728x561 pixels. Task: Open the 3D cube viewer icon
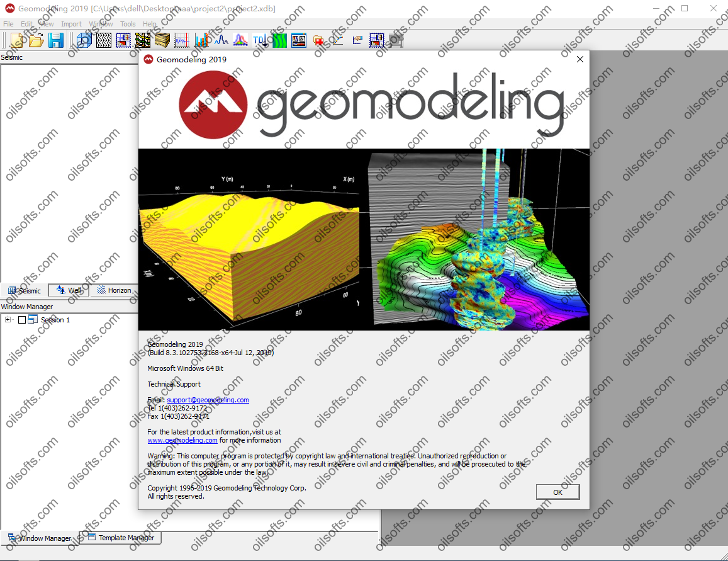coord(84,40)
